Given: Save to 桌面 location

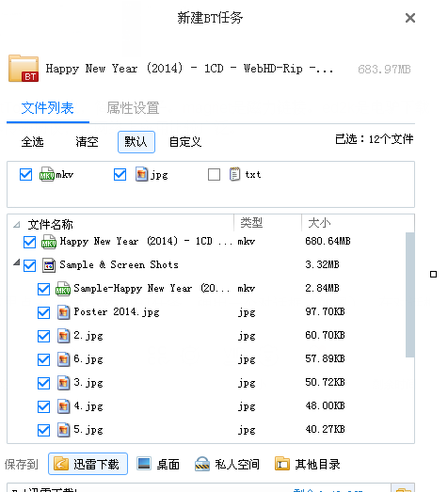Looking at the screenshot, I should pos(158,464).
